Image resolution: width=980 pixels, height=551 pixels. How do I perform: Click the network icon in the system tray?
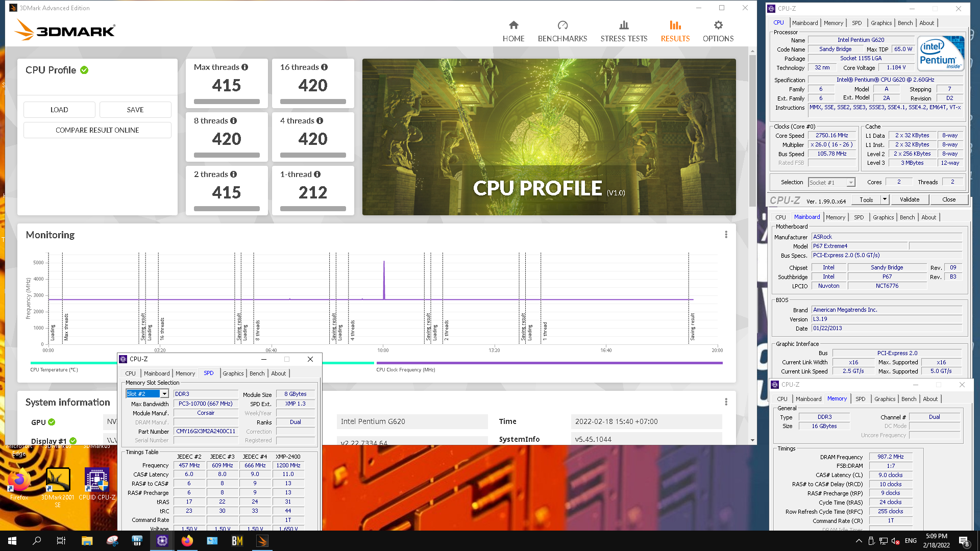pyautogui.click(x=884, y=541)
